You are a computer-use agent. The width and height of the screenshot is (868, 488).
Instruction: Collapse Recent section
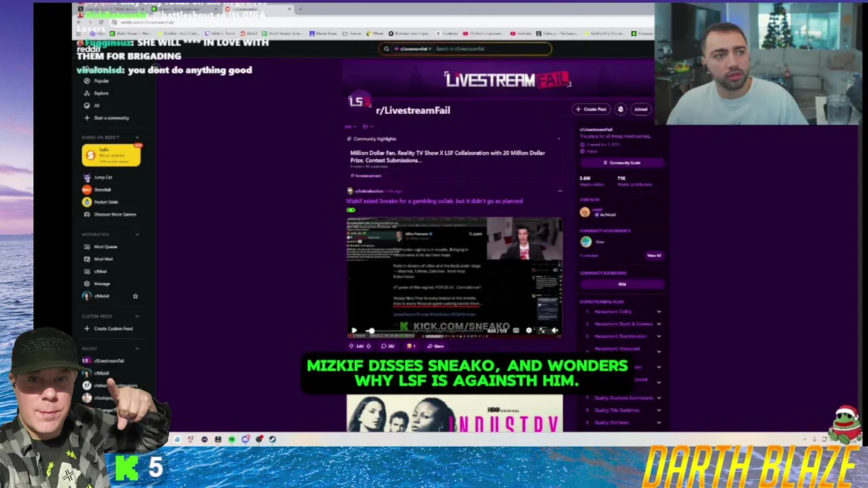click(x=137, y=349)
